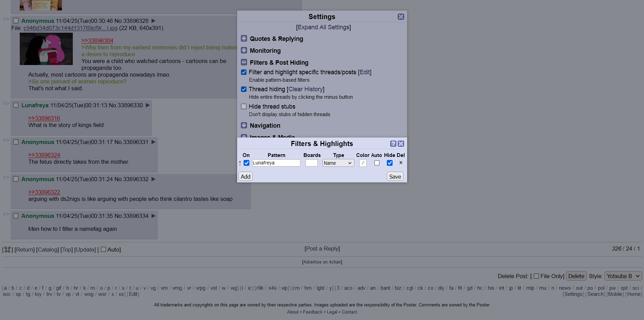Add a new filter row
The height and width of the screenshot is (320, 644).
246,176
